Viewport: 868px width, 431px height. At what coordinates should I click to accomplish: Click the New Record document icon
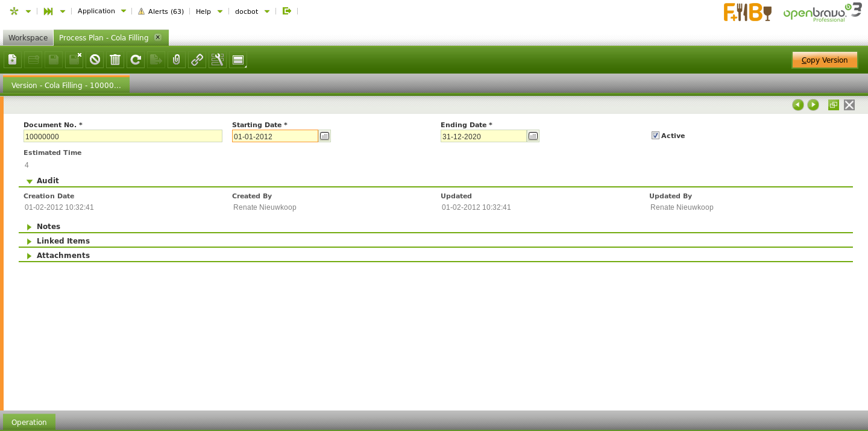(x=13, y=60)
